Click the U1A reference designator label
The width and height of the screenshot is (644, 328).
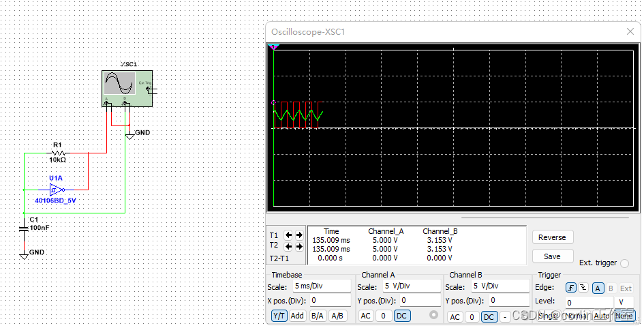[56, 178]
